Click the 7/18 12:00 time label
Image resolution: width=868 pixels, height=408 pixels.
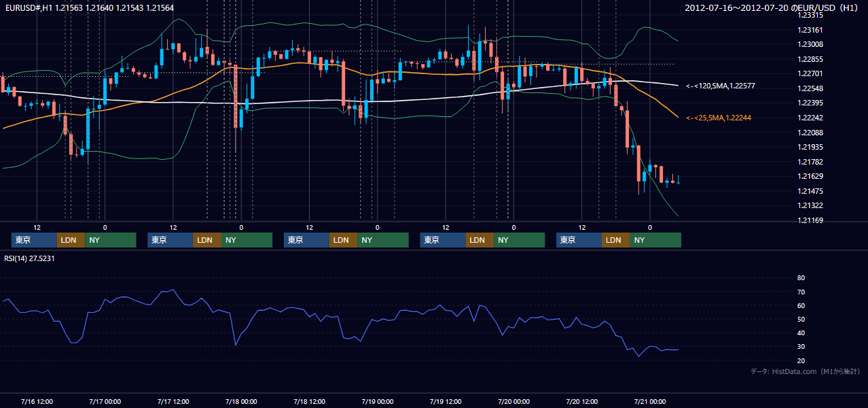tap(309, 401)
